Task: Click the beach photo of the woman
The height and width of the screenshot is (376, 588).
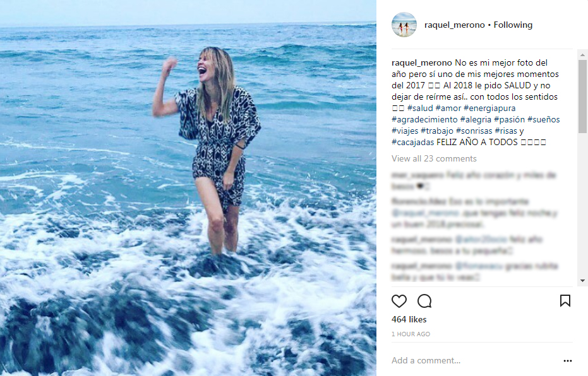Action: click(x=188, y=188)
